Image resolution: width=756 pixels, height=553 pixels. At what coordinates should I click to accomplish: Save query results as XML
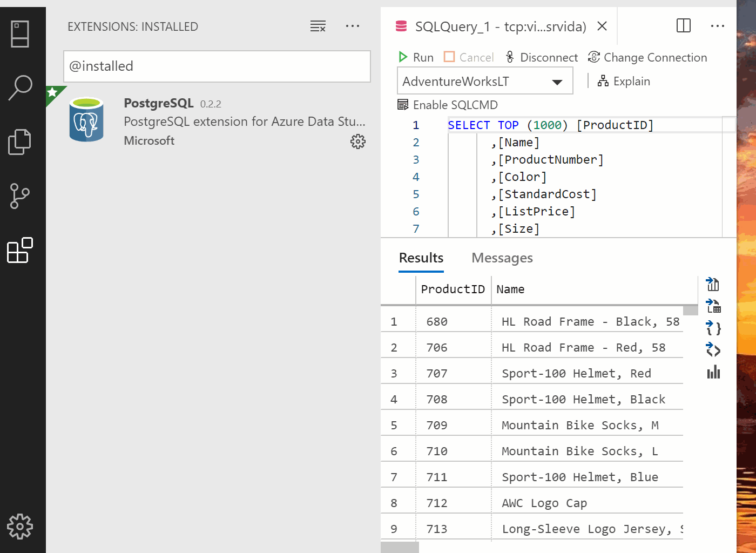(712, 350)
